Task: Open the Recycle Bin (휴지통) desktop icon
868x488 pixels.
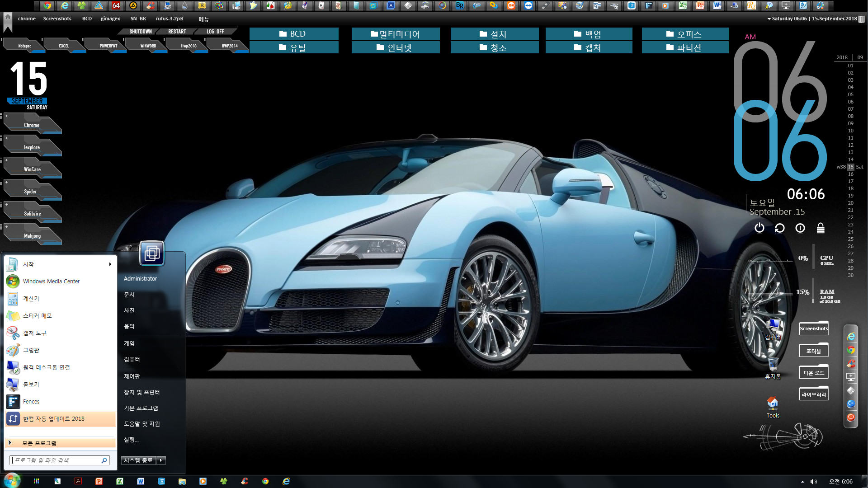Action: click(773, 367)
